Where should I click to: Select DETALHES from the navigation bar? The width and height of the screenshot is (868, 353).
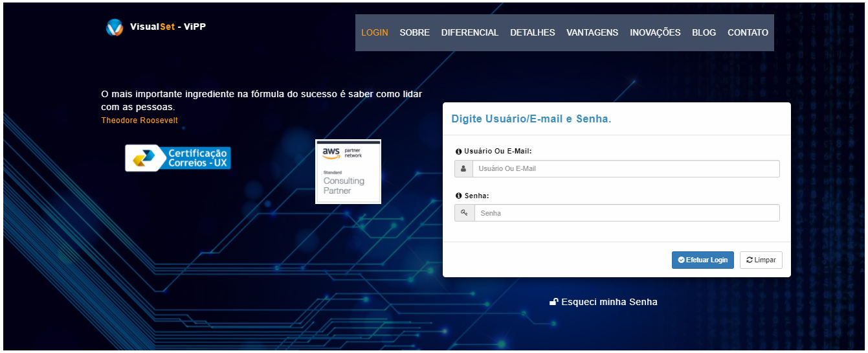pyautogui.click(x=533, y=32)
